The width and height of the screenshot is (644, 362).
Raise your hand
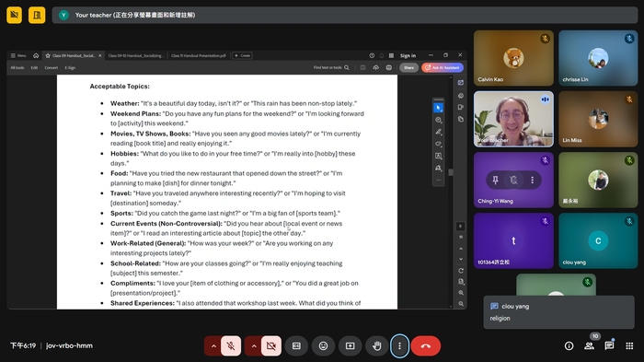coord(376,346)
